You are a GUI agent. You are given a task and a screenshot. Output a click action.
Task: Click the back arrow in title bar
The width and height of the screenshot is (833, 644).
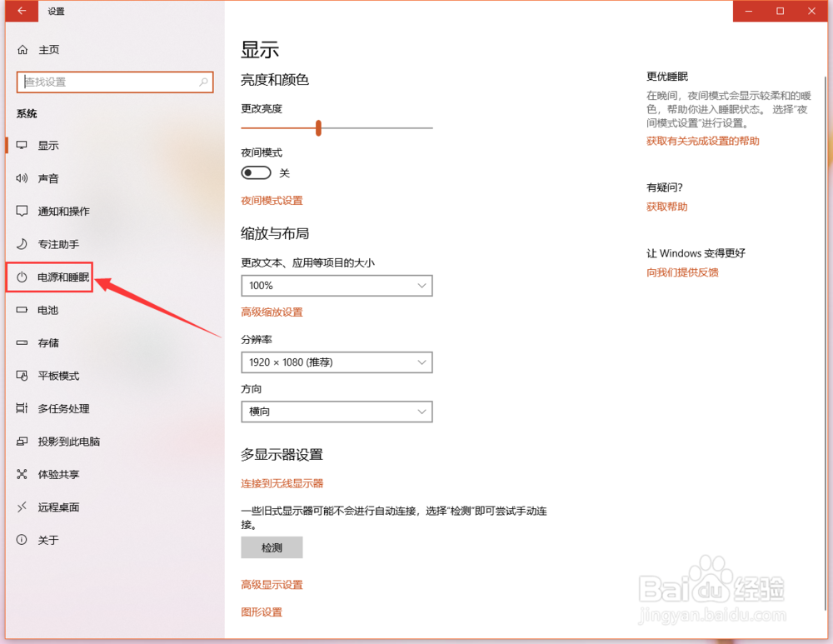click(x=22, y=11)
